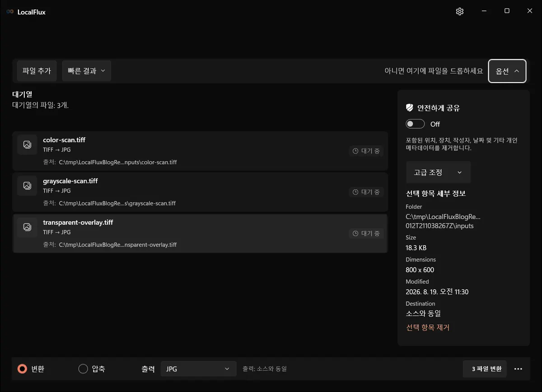Collapse the 옵션 panel
The image size is (542, 392).
507,71
